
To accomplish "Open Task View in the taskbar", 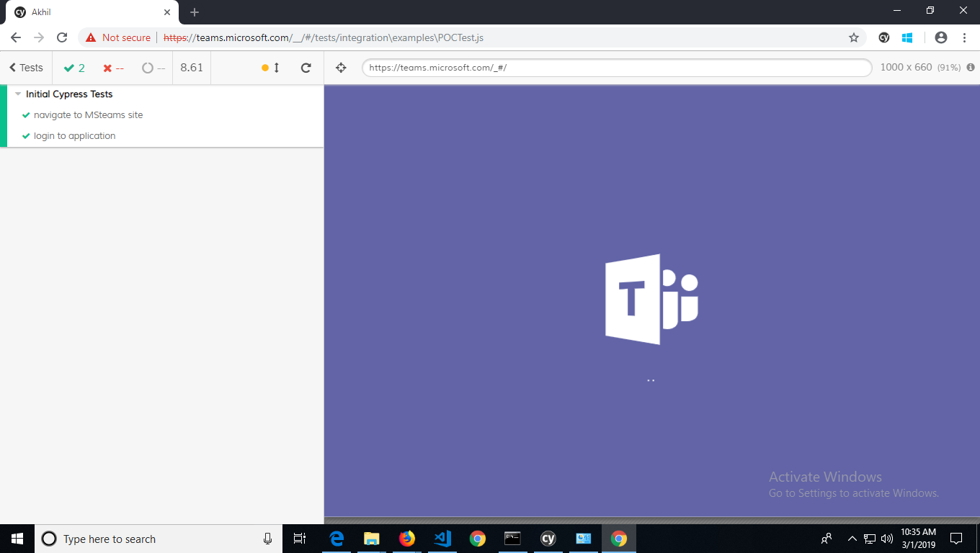I will (300, 539).
